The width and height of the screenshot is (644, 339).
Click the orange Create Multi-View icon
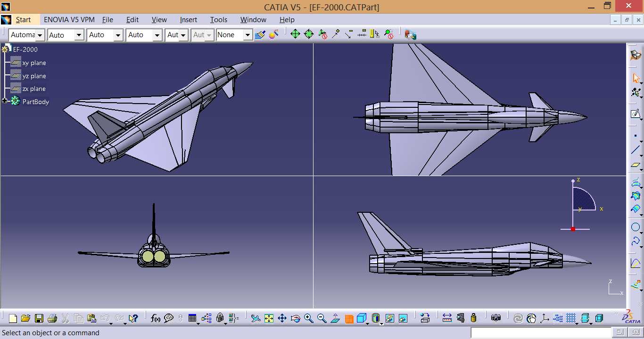point(349,319)
